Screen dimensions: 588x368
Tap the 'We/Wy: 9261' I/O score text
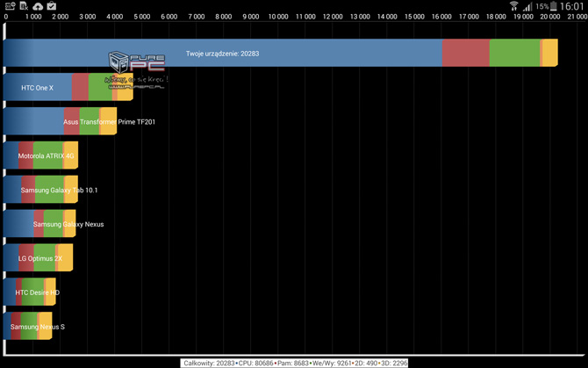(x=332, y=363)
